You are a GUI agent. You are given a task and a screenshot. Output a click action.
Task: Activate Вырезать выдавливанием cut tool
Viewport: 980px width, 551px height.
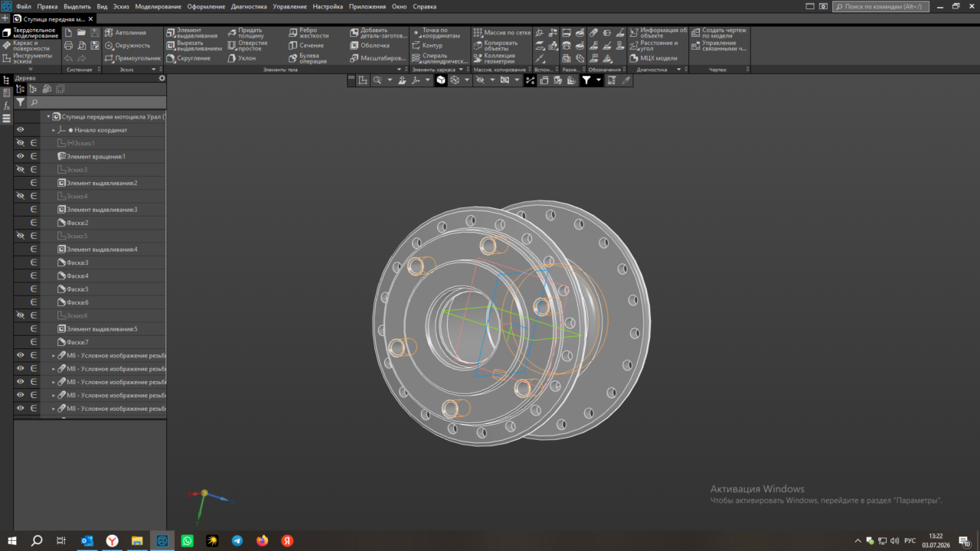[194, 46]
